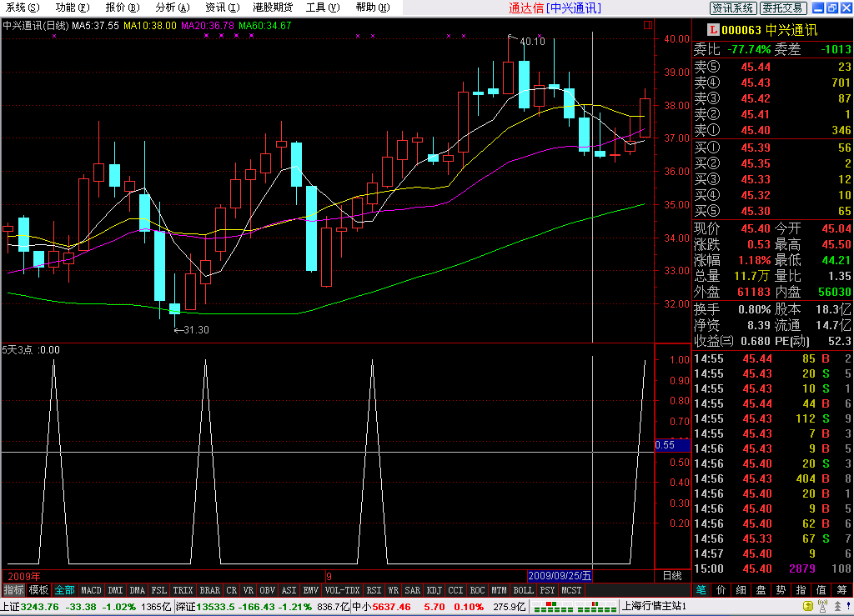Click the 资讯系统 button
The height and width of the screenshot is (616, 854).
pyautogui.click(x=733, y=8)
